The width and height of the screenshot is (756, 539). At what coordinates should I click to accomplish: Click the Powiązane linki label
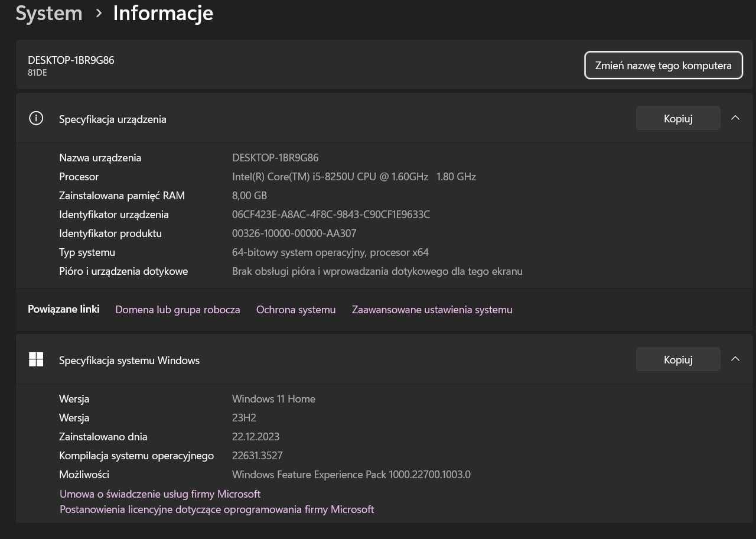click(x=64, y=309)
